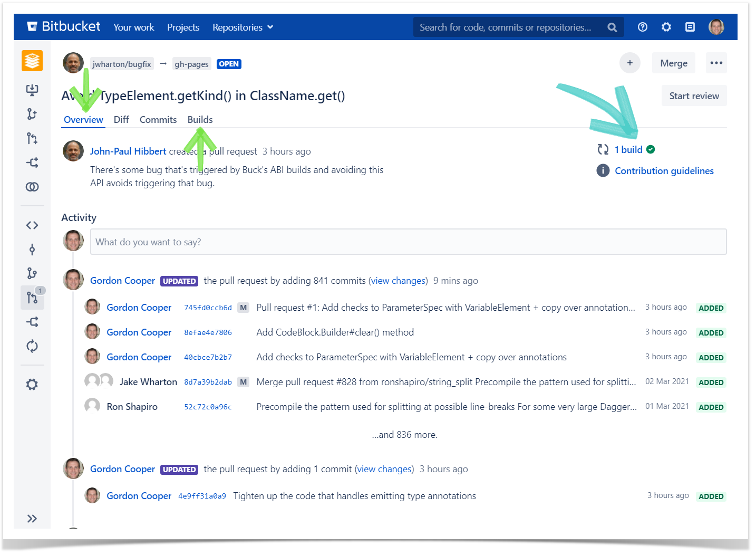
Task: Switch to the Diff tab
Action: (x=121, y=120)
